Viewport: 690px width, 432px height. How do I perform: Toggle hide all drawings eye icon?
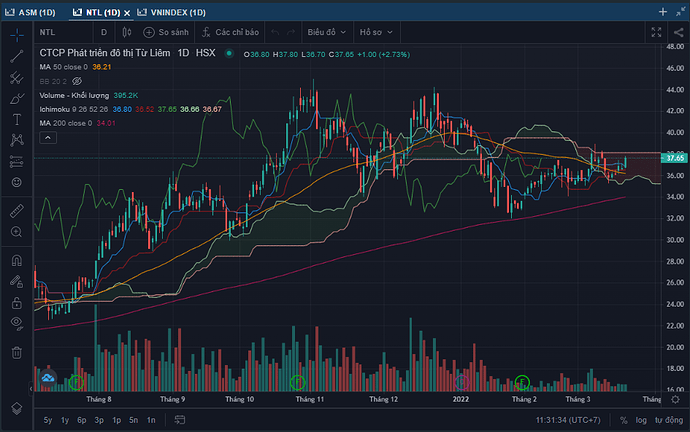pyautogui.click(x=16, y=322)
